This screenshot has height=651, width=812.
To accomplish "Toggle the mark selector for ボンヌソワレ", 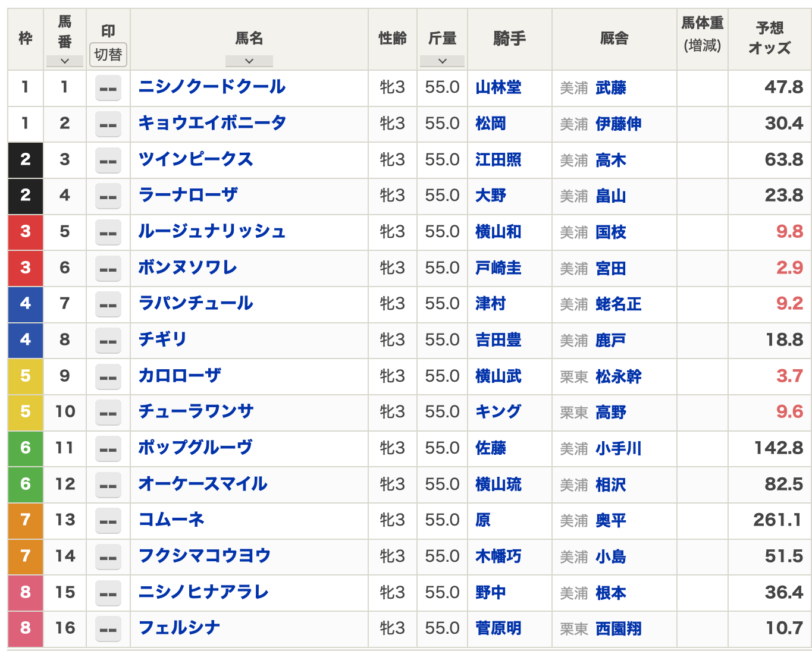I will coord(108,269).
